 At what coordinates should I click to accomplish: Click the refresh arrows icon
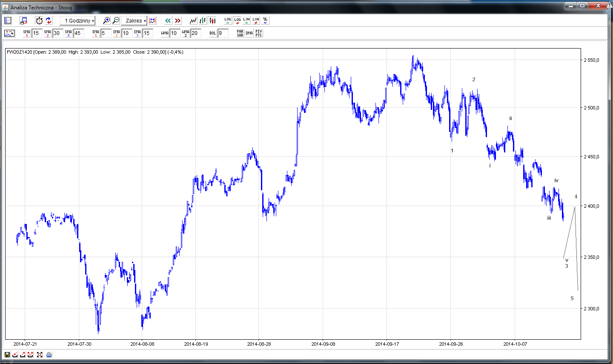tap(49, 20)
